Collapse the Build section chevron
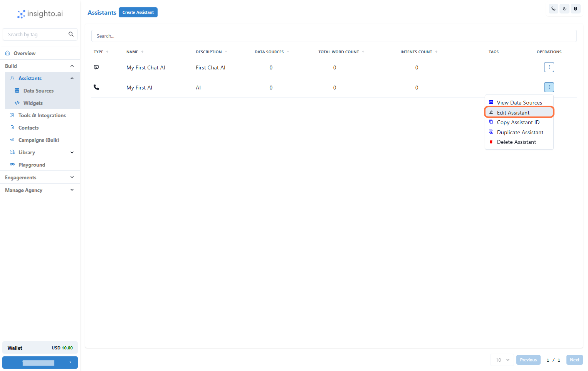Viewport: 588px width, 371px height. (x=72, y=66)
